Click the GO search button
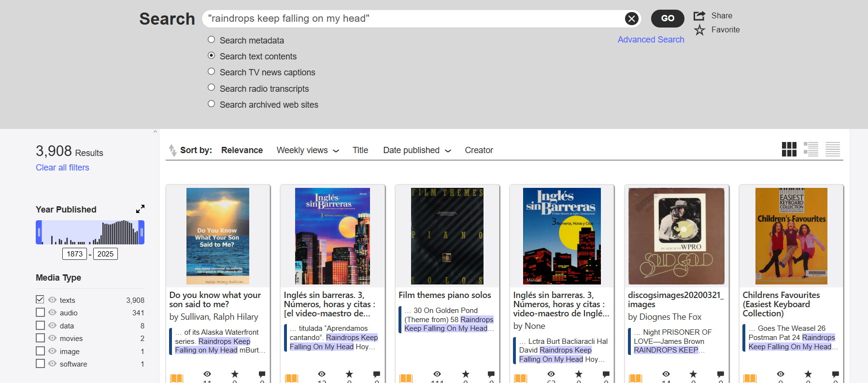Image resolution: width=868 pixels, height=383 pixels. click(668, 18)
